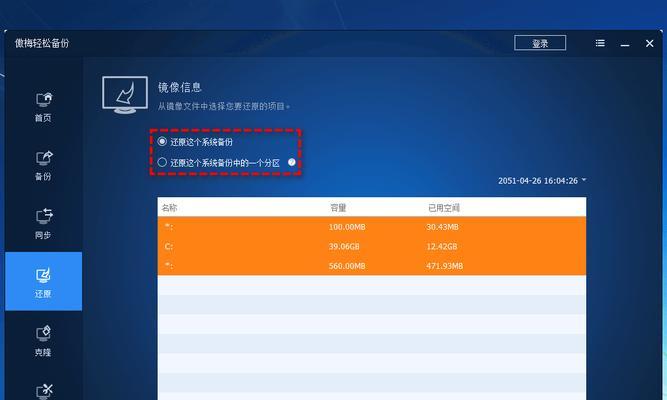
Task: Select 还原这个系统备份 radio option
Action: 195,142
